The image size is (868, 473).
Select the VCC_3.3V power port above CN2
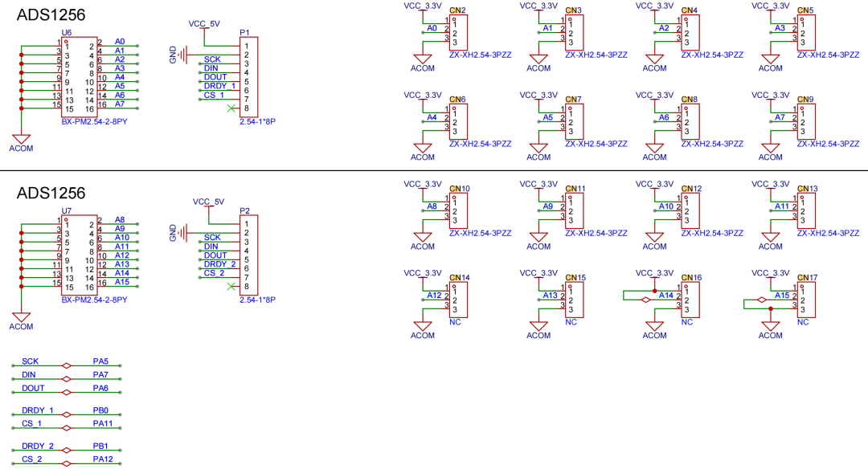pos(423,8)
